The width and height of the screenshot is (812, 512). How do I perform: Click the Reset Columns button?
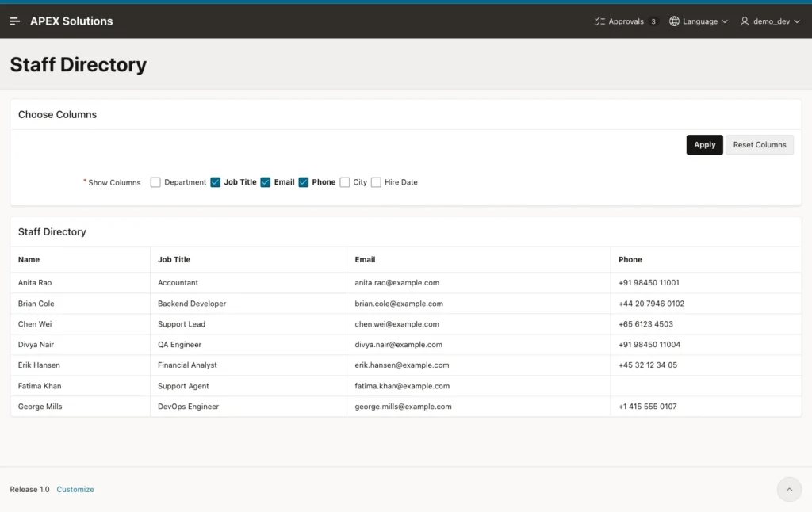tap(759, 145)
